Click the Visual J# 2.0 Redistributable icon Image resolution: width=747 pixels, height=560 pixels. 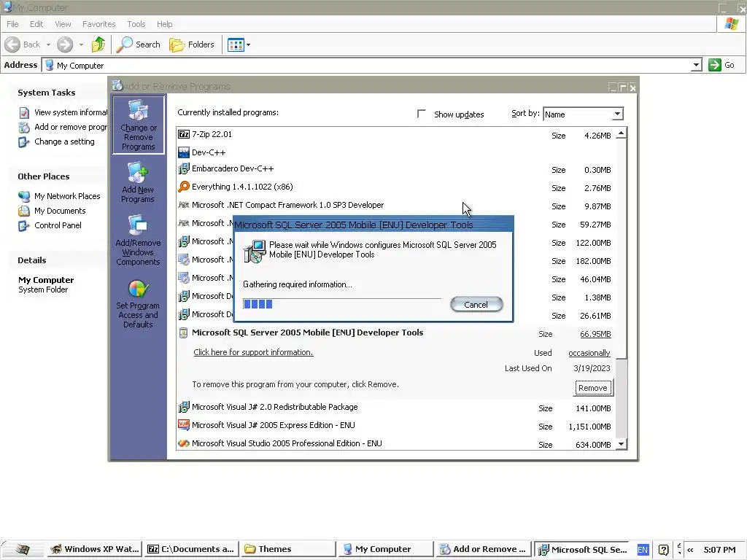pyautogui.click(x=183, y=407)
